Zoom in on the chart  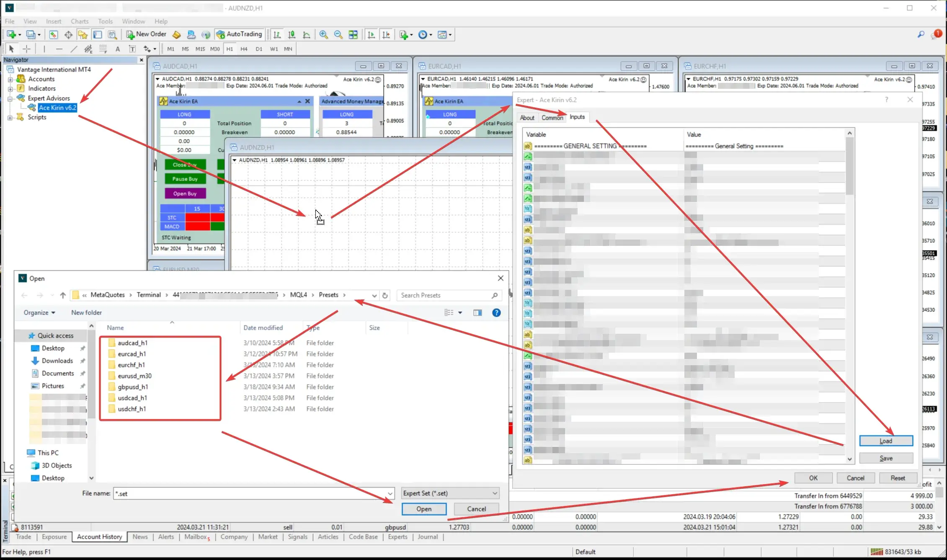(323, 34)
